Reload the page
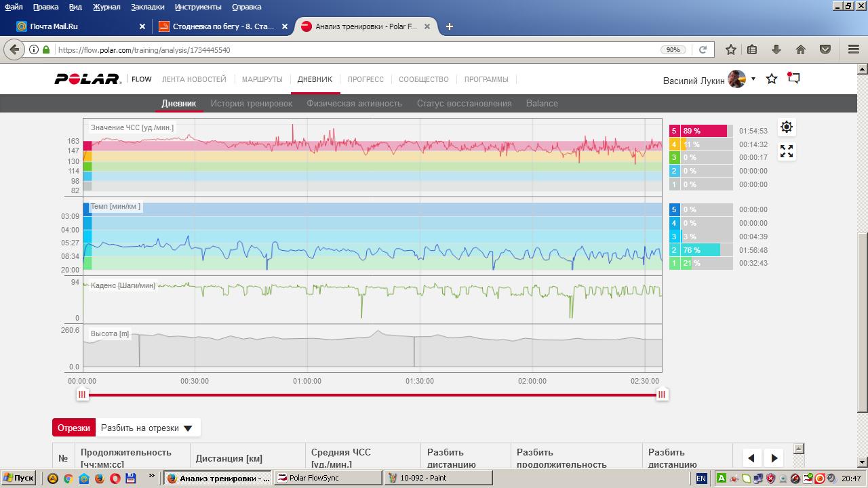 [x=703, y=49]
